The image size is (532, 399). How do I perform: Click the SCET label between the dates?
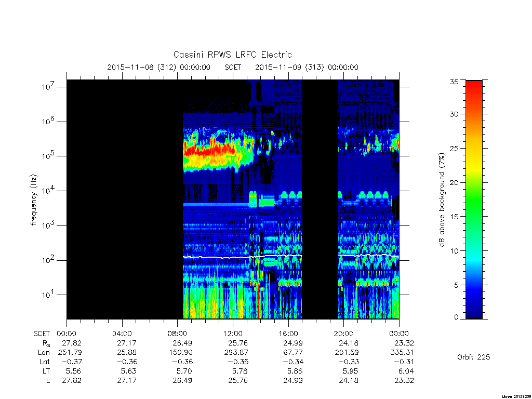[233, 67]
